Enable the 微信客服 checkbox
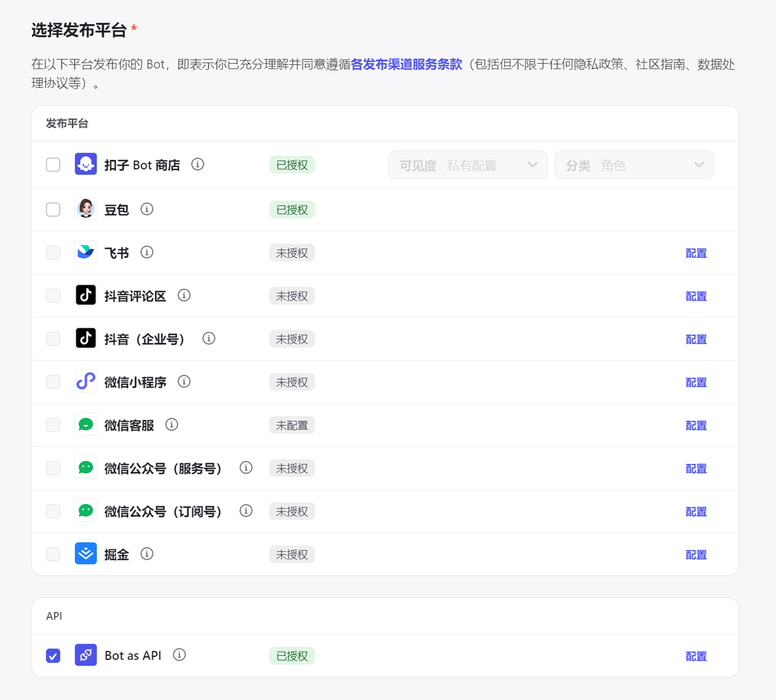The width and height of the screenshot is (776, 700). (53, 425)
